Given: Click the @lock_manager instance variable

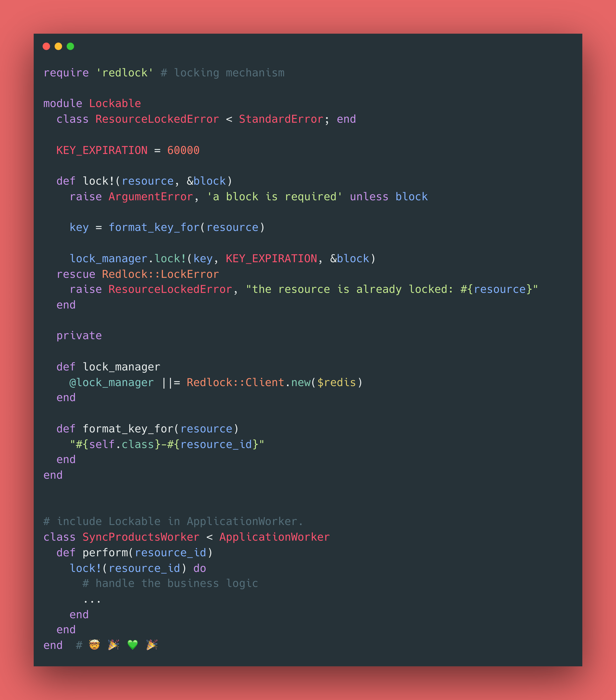Looking at the screenshot, I should coord(112,382).
